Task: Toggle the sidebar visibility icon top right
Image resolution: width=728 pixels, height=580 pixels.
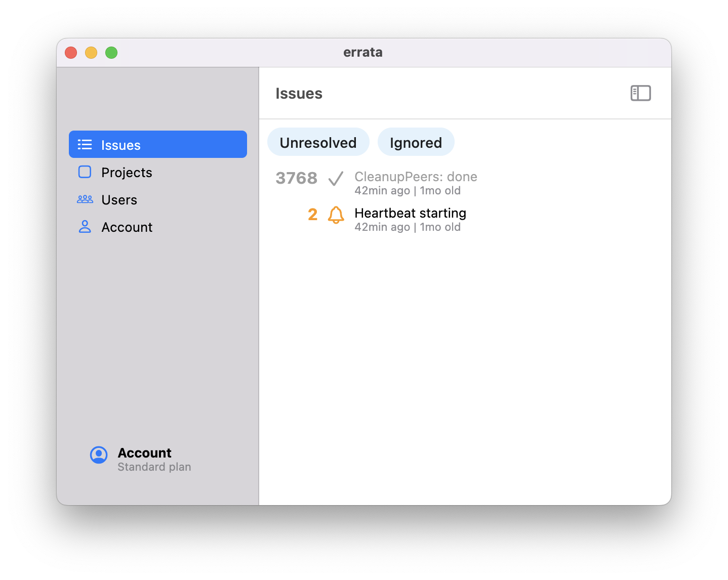Action: [640, 93]
